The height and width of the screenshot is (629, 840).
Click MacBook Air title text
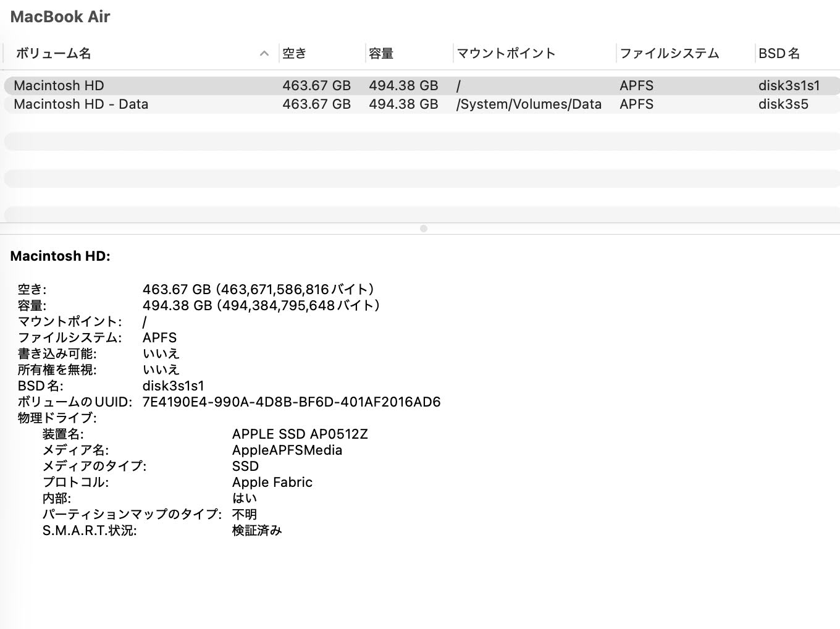pos(60,17)
